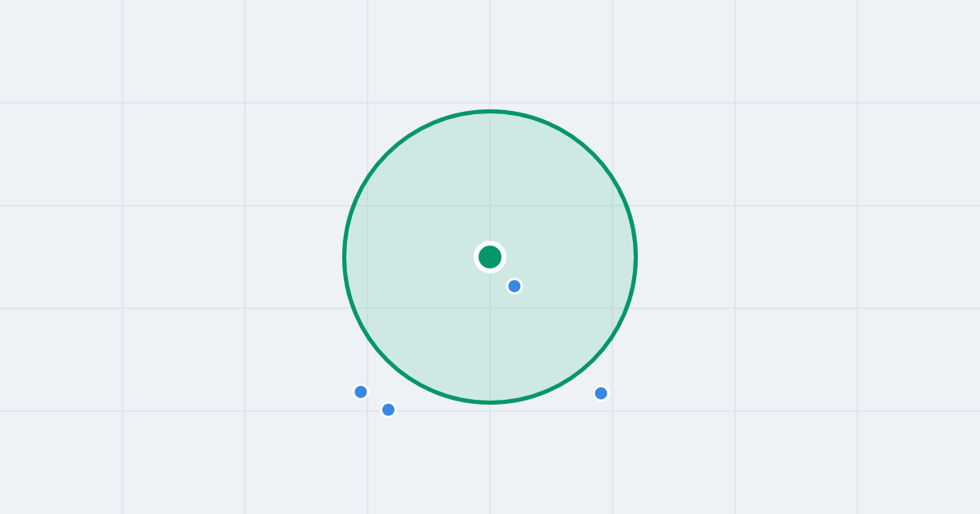
Task: Select the blue dot outside the circle's lower right
Action: point(601,393)
